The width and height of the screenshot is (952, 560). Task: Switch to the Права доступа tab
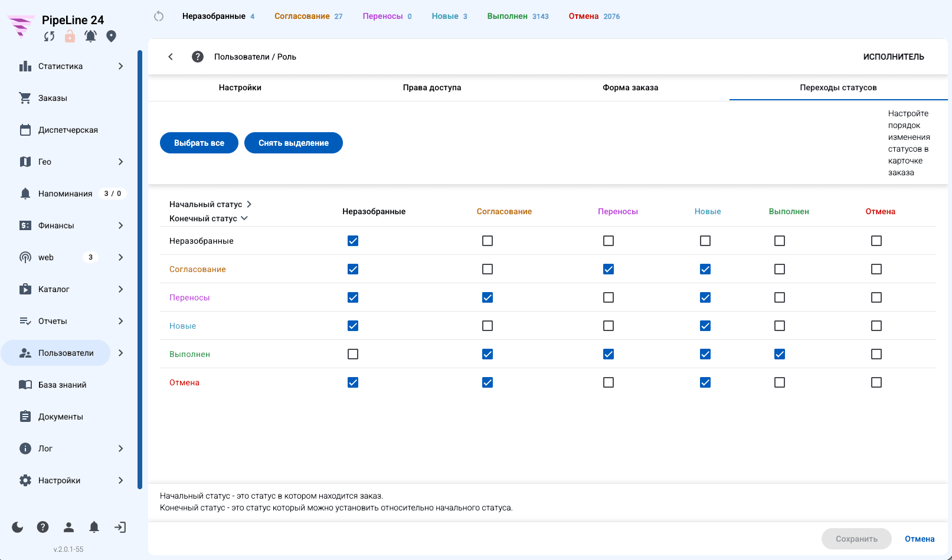tap(432, 87)
